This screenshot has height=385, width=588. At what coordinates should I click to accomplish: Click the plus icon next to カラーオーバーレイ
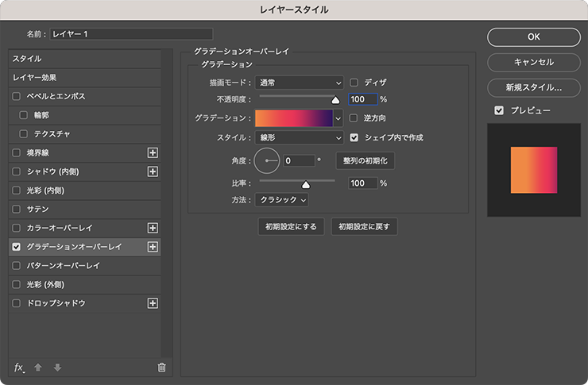pos(153,228)
